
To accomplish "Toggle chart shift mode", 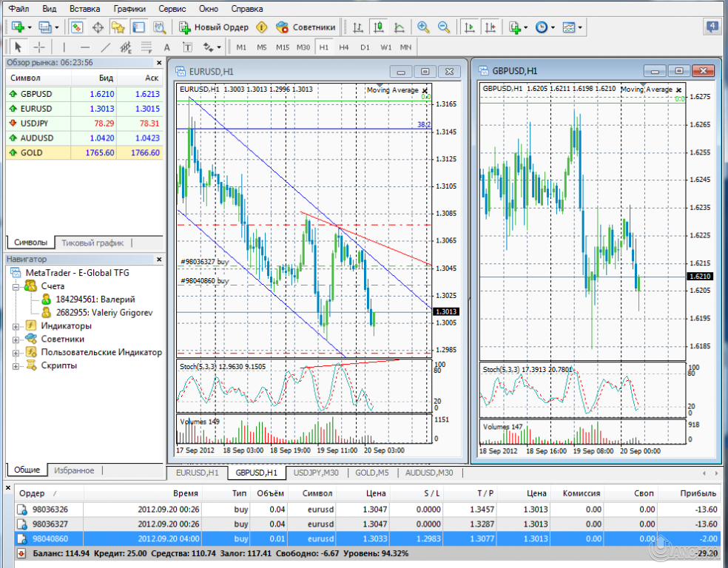I will (490, 28).
